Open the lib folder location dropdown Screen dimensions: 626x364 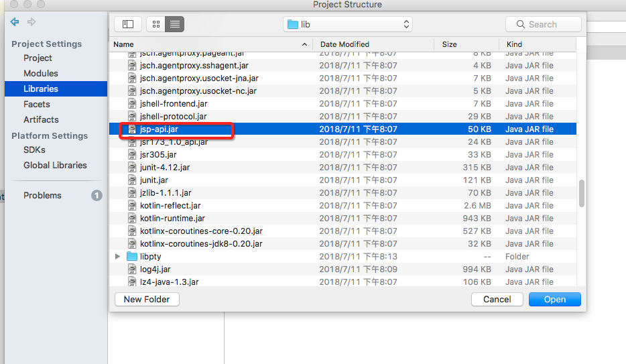348,24
